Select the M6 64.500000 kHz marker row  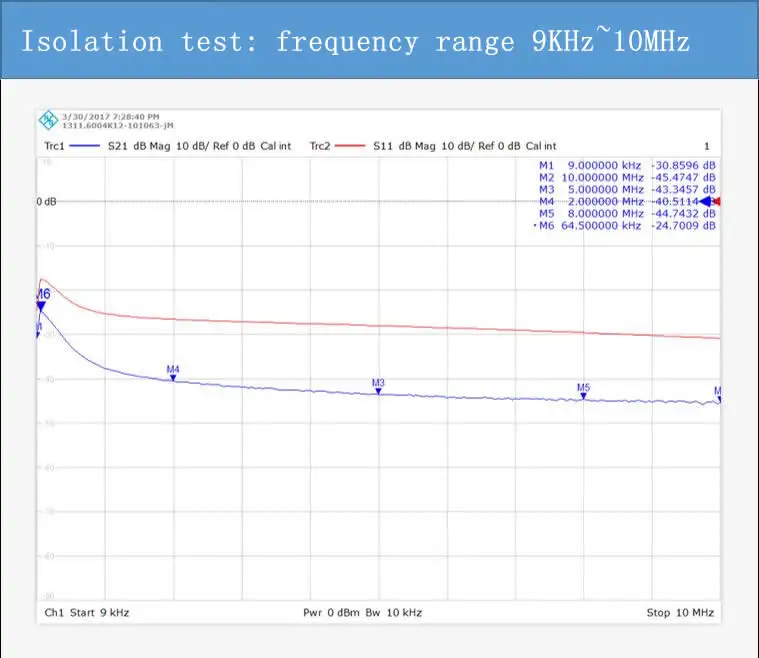coord(624,225)
